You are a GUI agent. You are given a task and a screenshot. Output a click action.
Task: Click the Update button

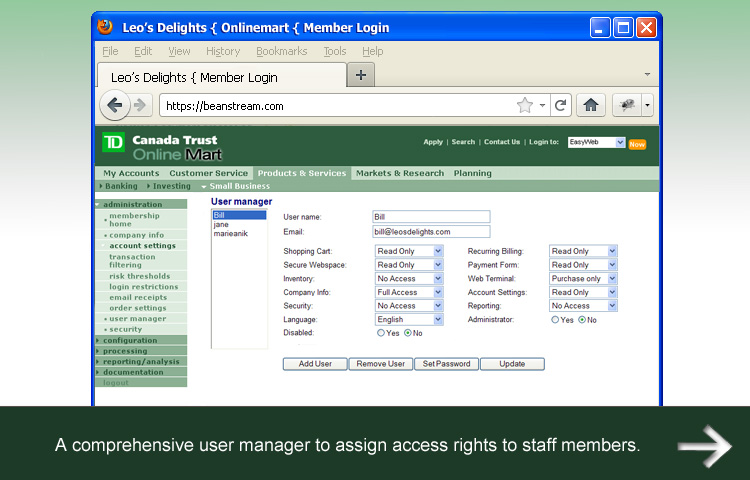pyautogui.click(x=512, y=364)
